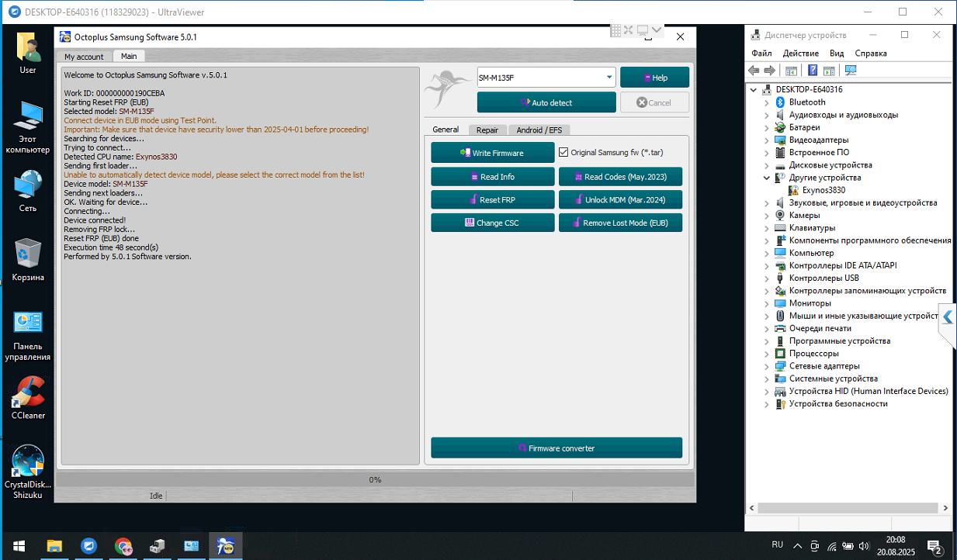Collapse the DESKTOP-E640316 root node
Screen dimensions: 957x560
[753, 90]
